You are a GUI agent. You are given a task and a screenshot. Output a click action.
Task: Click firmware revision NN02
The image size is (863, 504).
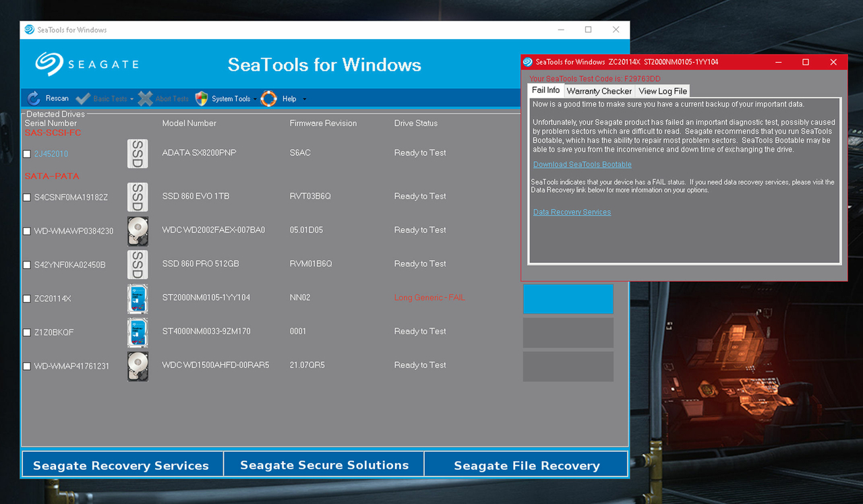[x=300, y=297]
